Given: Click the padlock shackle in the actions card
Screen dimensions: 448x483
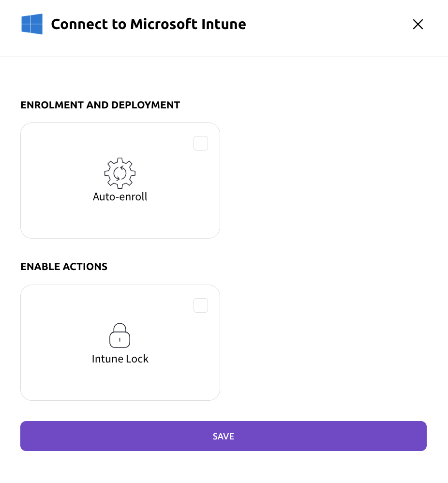Looking at the screenshot, I should point(119,328).
